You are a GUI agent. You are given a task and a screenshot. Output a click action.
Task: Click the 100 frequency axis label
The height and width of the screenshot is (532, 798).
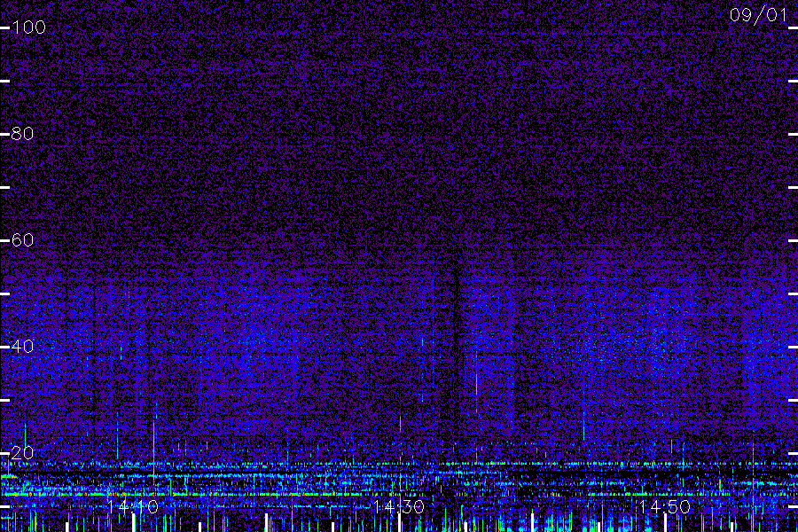point(28,27)
